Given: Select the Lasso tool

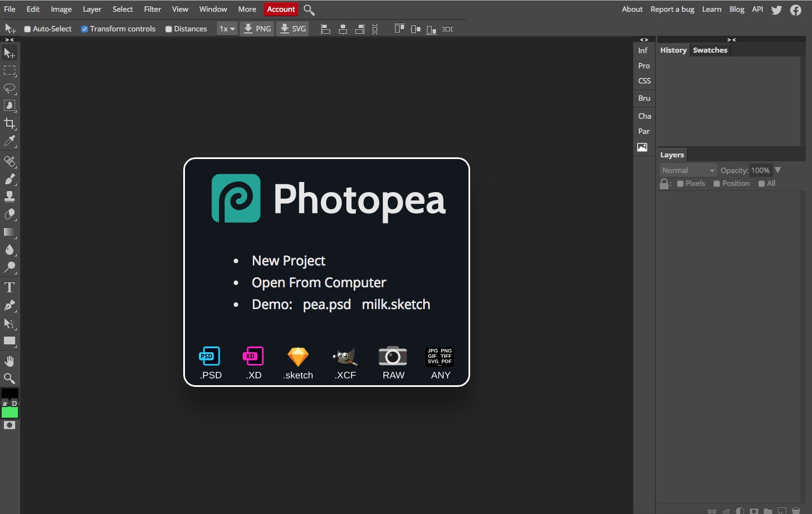Looking at the screenshot, I should [x=10, y=88].
